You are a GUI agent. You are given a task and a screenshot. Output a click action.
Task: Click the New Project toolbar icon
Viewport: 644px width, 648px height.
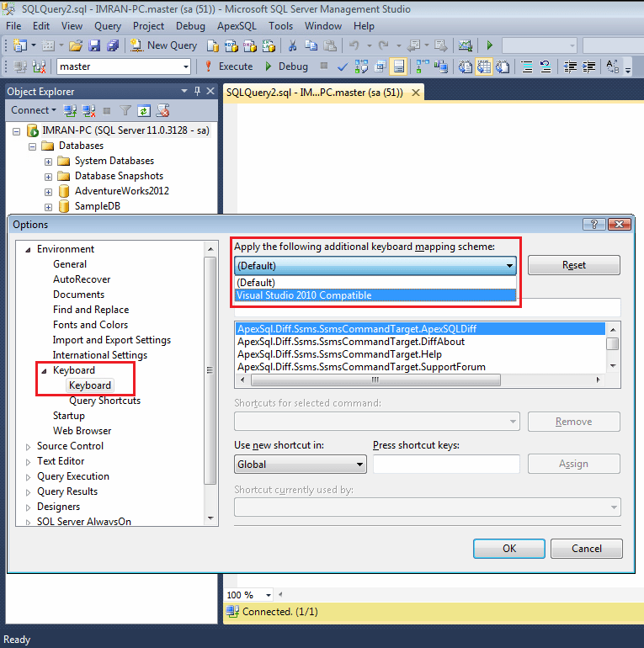(x=19, y=45)
